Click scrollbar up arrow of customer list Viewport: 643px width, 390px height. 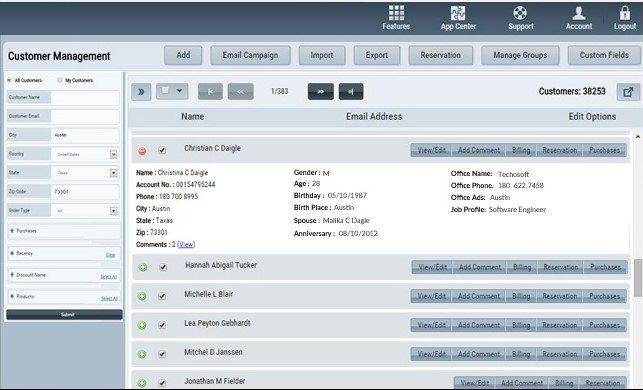click(x=638, y=137)
